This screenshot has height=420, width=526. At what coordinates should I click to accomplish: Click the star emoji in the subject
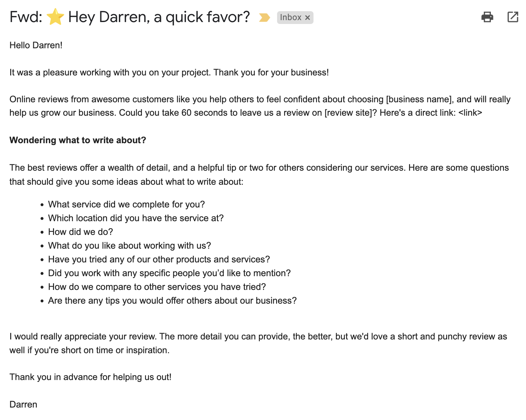point(55,17)
